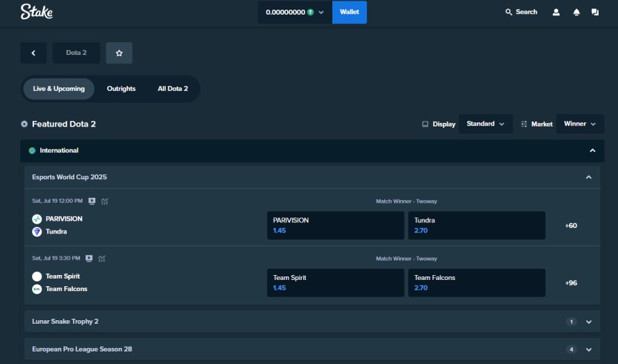Open the Tundra team name link

pos(56,231)
